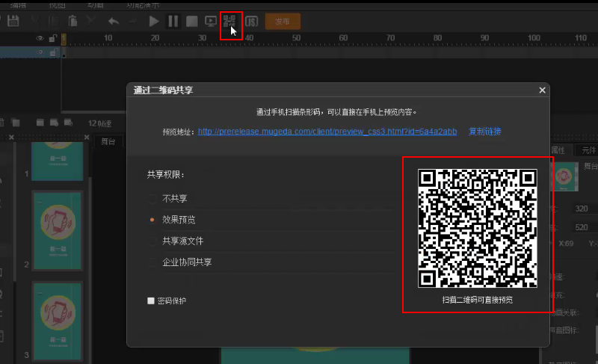The image size is (598, 364).
Task: Enable the 密码保护 checkbox
Action: pyautogui.click(x=151, y=300)
